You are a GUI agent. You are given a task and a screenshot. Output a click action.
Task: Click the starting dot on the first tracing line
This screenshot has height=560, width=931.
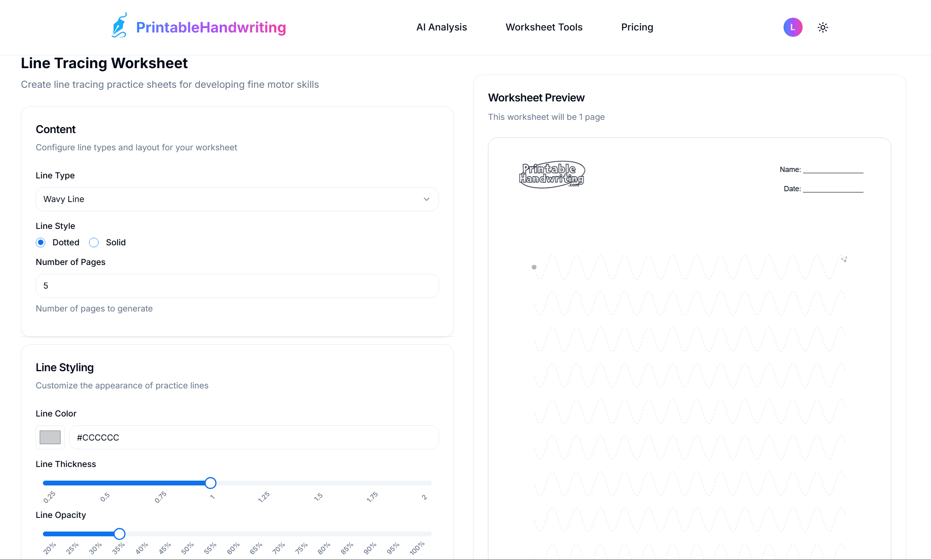pyautogui.click(x=534, y=267)
